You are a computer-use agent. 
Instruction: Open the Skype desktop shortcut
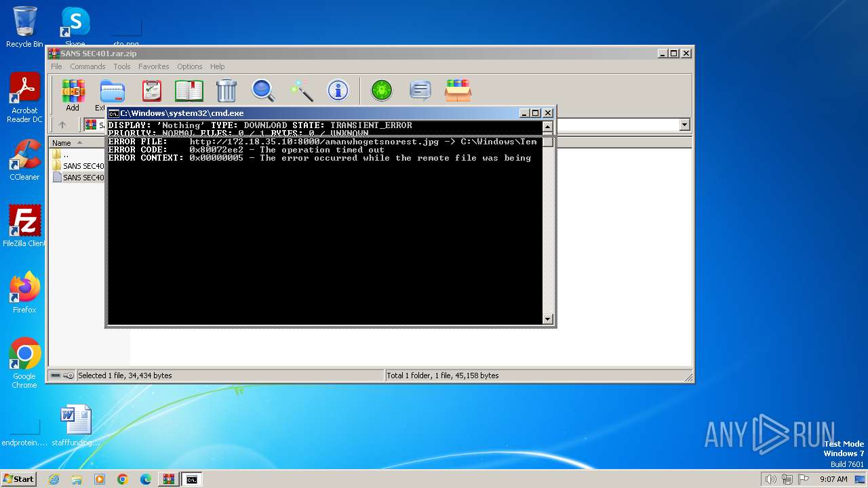tap(75, 27)
